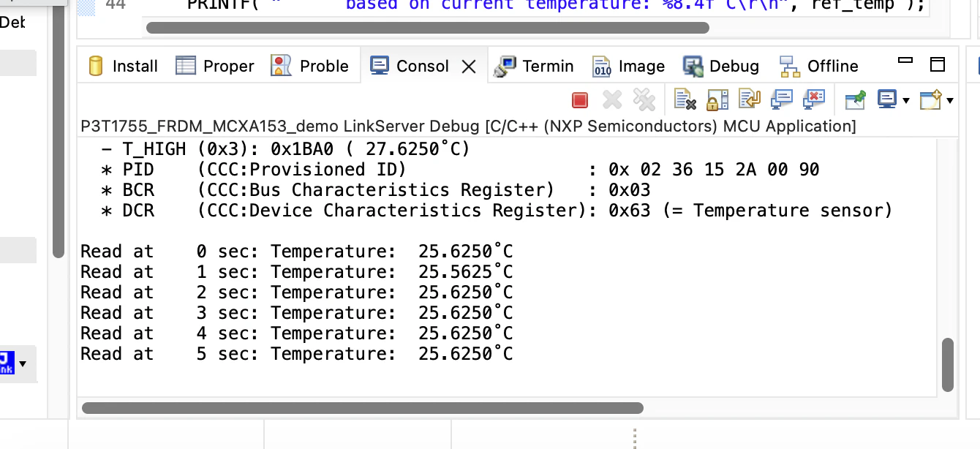Image resolution: width=980 pixels, height=449 pixels.
Task: Open Display Selected Console dropdown arrow
Action: [906, 101]
